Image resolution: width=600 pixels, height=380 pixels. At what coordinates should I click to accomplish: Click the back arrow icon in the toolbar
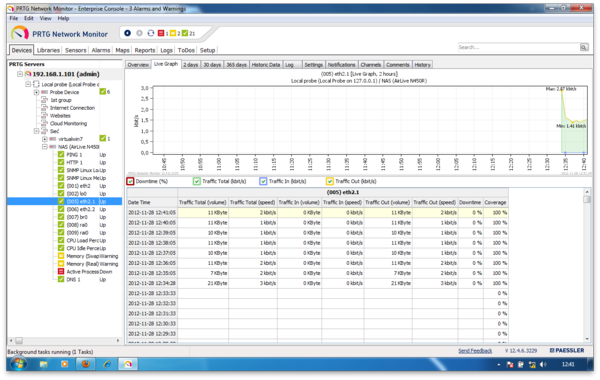pyautogui.click(x=127, y=33)
